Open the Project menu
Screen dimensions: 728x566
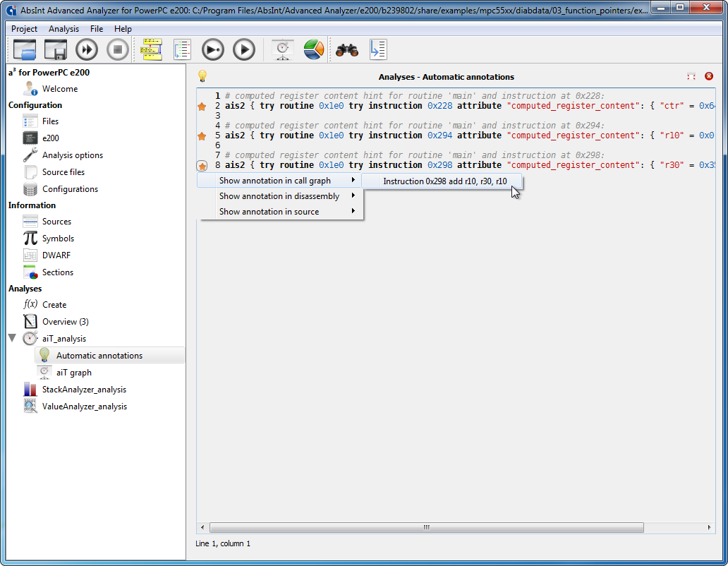(x=24, y=29)
